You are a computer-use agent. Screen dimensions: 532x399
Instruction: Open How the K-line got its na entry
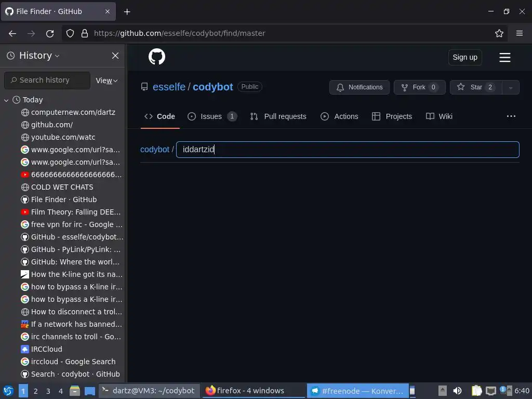pos(72,274)
